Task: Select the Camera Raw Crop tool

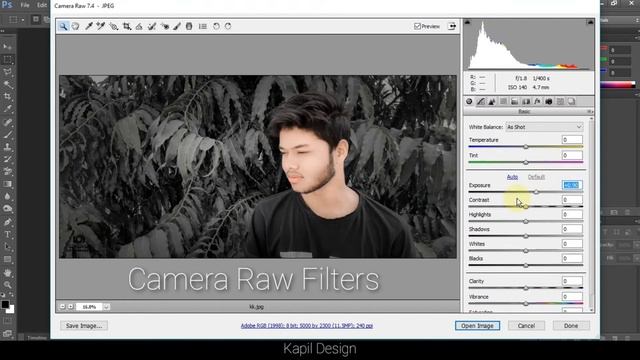Action: coord(127,27)
